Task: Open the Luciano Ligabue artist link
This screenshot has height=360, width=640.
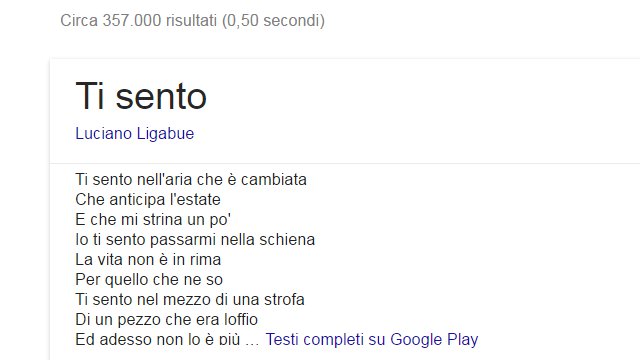Action: (135, 134)
